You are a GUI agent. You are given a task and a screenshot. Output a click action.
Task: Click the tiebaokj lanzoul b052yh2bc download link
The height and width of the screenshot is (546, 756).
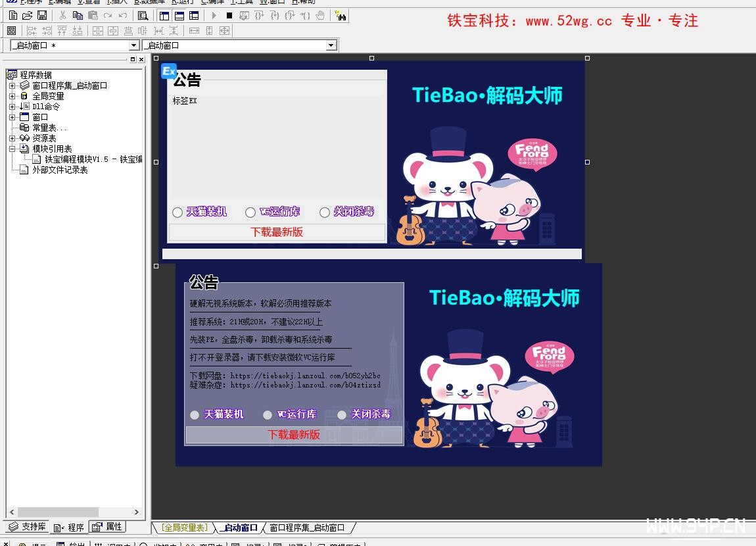click(x=305, y=376)
